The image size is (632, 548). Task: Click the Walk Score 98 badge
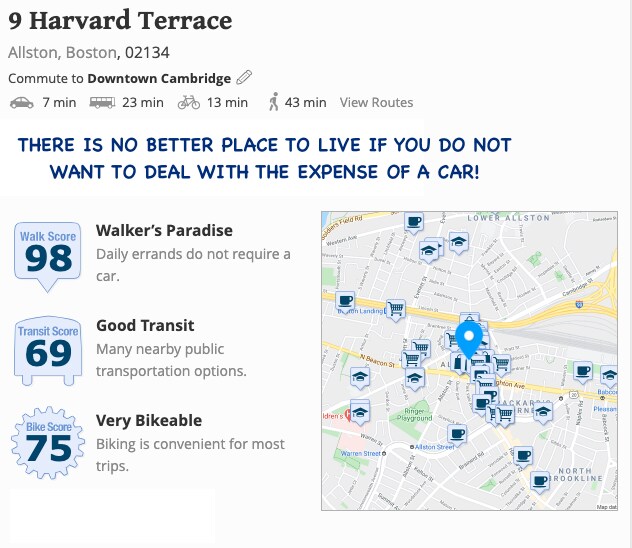pyautogui.click(x=48, y=257)
